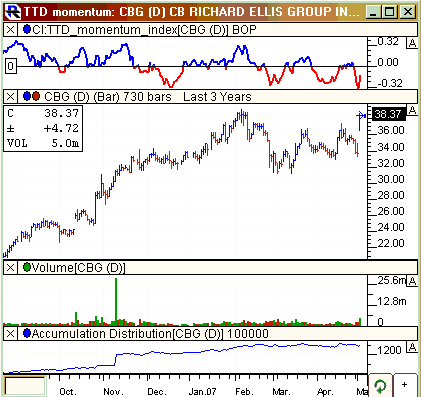Click the blue crosshair last-bar marker
The image size is (421, 397).
(x=361, y=116)
